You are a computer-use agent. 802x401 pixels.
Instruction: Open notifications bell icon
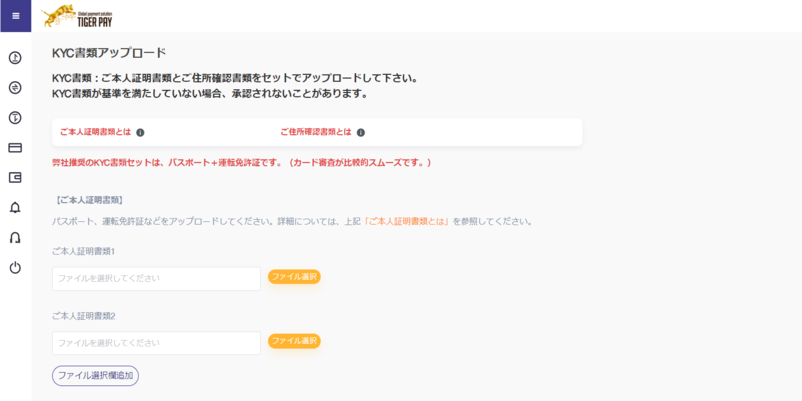[x=15, y=208]
